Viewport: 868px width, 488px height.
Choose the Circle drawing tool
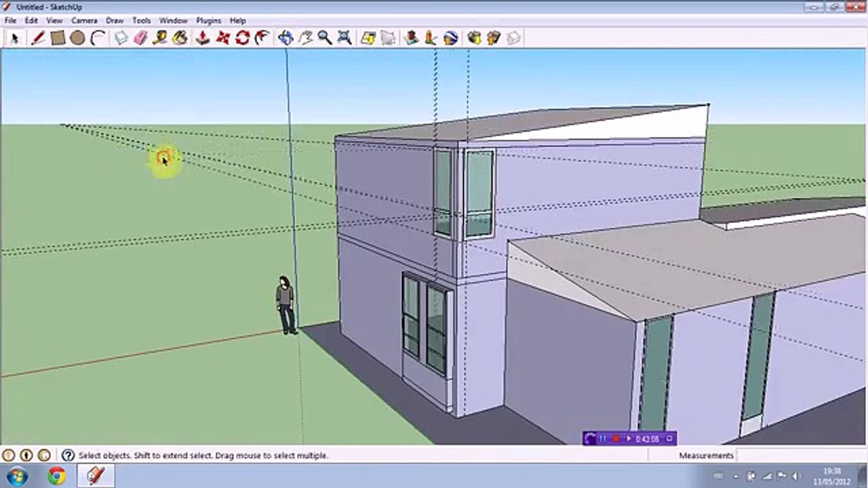(77, 38)
